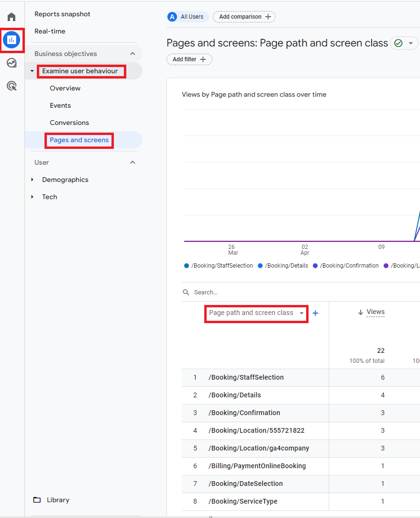The image size is (420, 518).
Task: Toggle /Booking/Details legend dot
Action: (x=260, y=266)
